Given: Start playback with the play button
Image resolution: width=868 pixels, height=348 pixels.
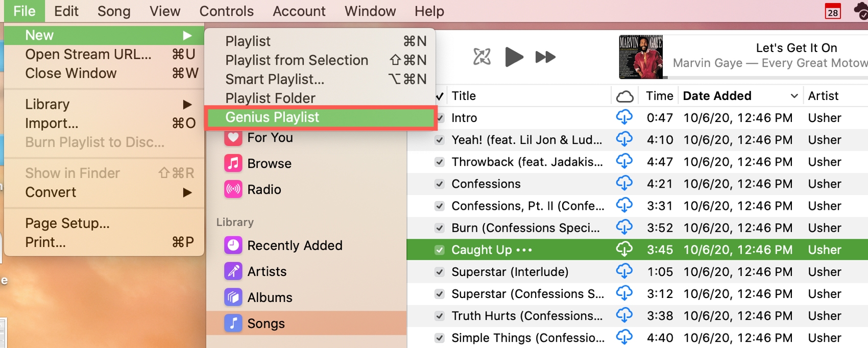Looking at the screenshot, I should tap(514, 57).
